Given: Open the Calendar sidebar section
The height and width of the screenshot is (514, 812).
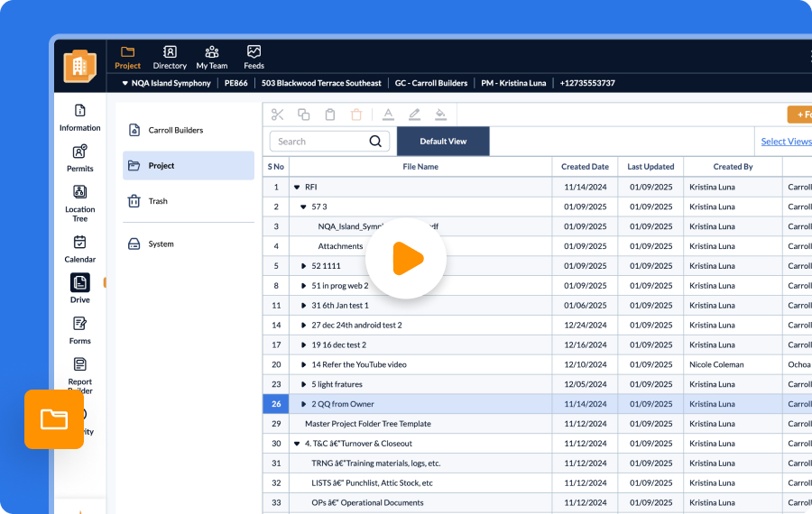Looking at the screenshot, I should coord(79,250).
